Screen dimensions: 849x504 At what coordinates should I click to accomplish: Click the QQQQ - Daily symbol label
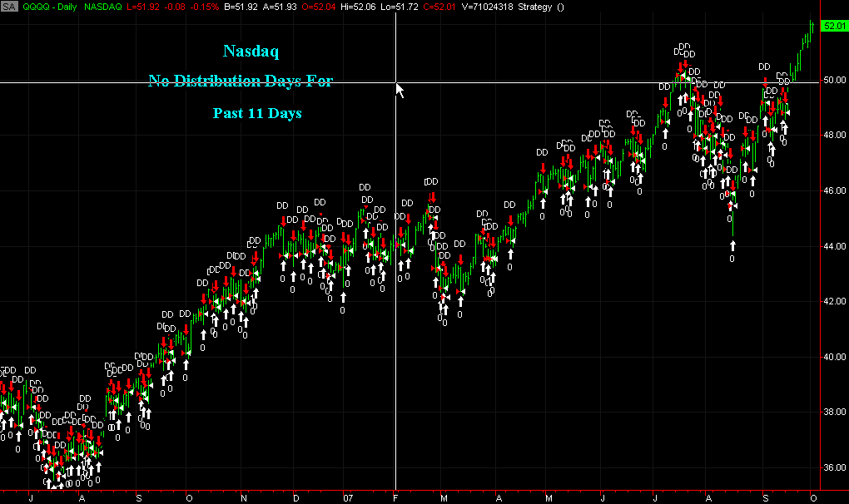(x=50, y=7)
